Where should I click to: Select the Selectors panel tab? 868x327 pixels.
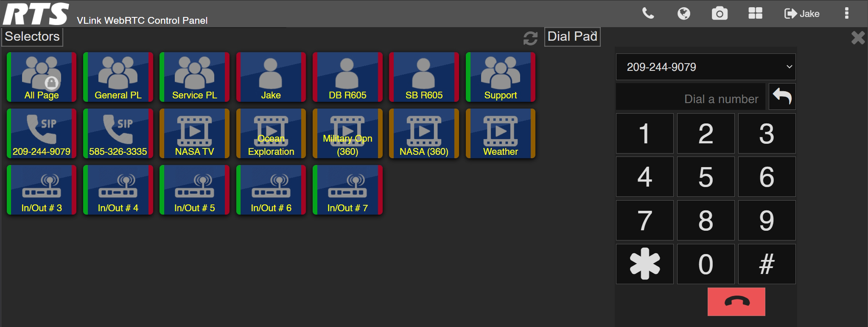pos(32,37)
